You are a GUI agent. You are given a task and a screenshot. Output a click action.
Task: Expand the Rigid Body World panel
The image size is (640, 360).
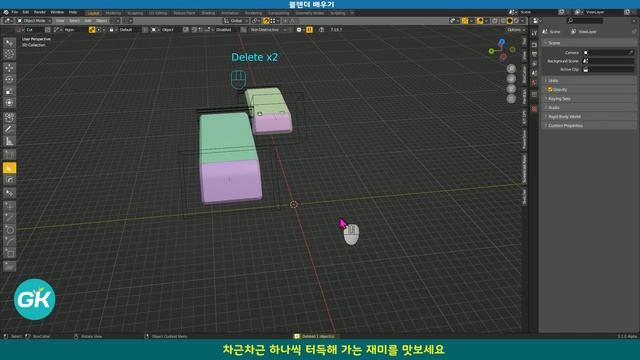point(589,116)
